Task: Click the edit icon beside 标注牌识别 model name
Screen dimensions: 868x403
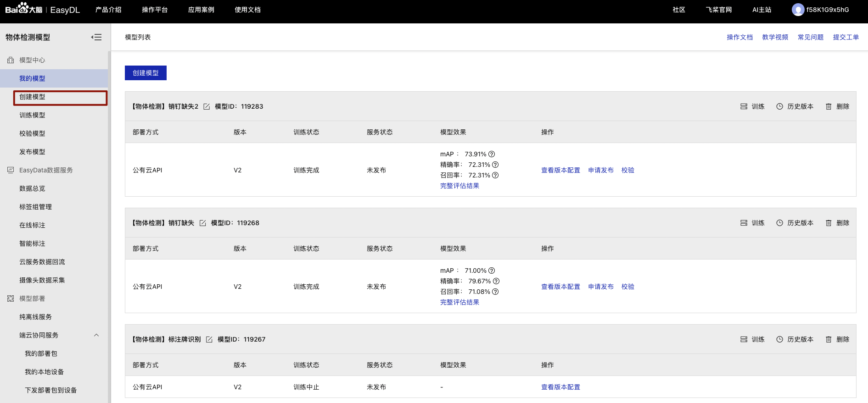Action: click(209, 339)
